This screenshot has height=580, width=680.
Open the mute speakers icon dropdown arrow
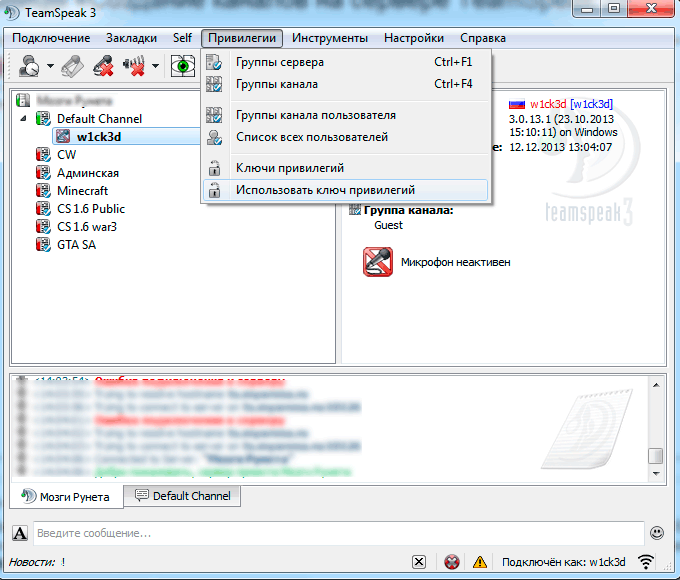pyautogui.click(x=155, y=66)
